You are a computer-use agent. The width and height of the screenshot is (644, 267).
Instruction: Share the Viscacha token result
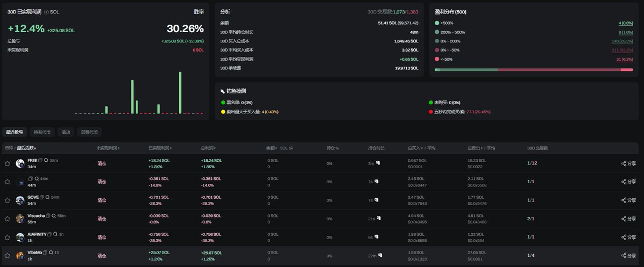click(629, 219)
